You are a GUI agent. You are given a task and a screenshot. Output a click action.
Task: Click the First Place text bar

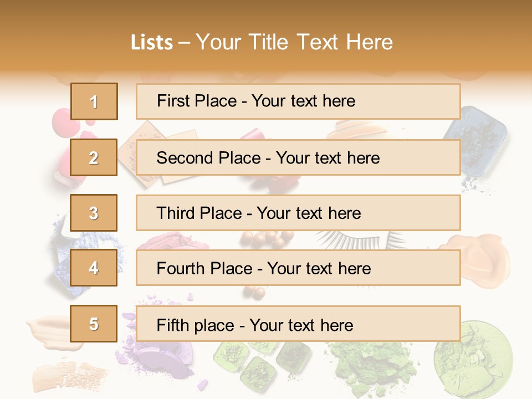click(x=298, y=101)
